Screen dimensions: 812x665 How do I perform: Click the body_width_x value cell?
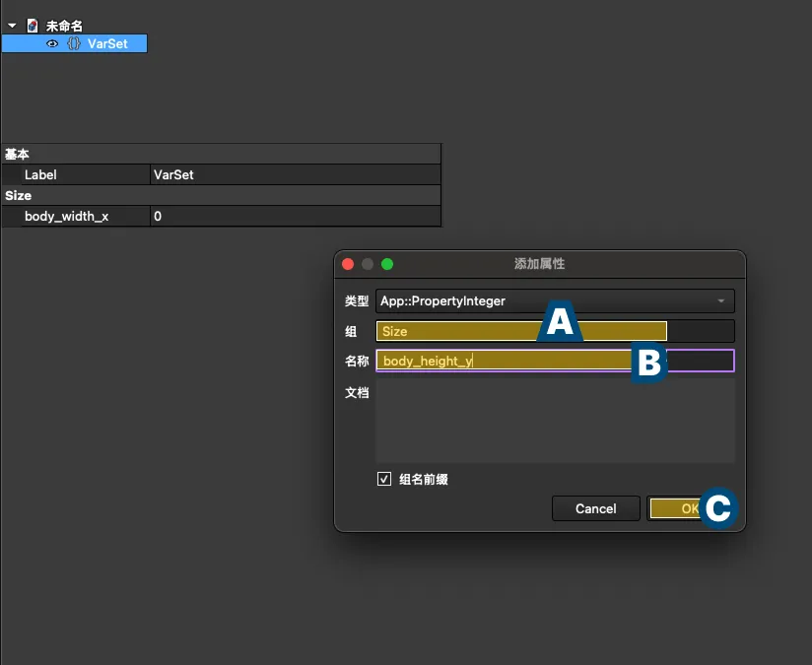click(x=294, y=216)
